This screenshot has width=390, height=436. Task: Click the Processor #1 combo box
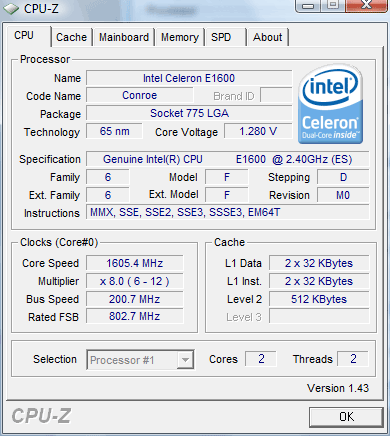click(x=140, y=359)
